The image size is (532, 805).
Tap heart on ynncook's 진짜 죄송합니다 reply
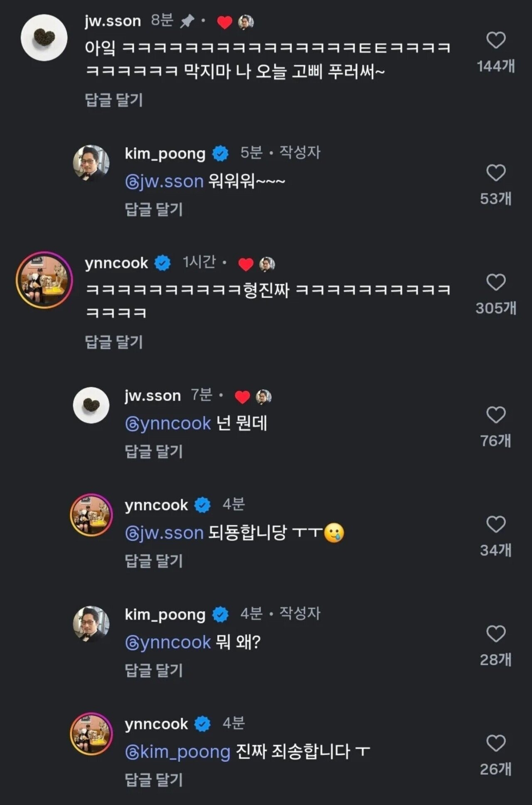(x=495, y=743)
